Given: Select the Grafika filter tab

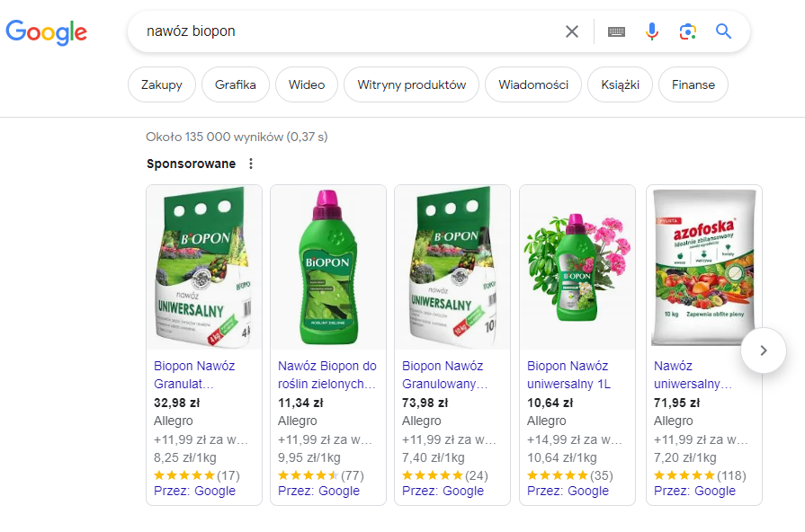Looking at the screenshot, I should (x=236, y=84).
